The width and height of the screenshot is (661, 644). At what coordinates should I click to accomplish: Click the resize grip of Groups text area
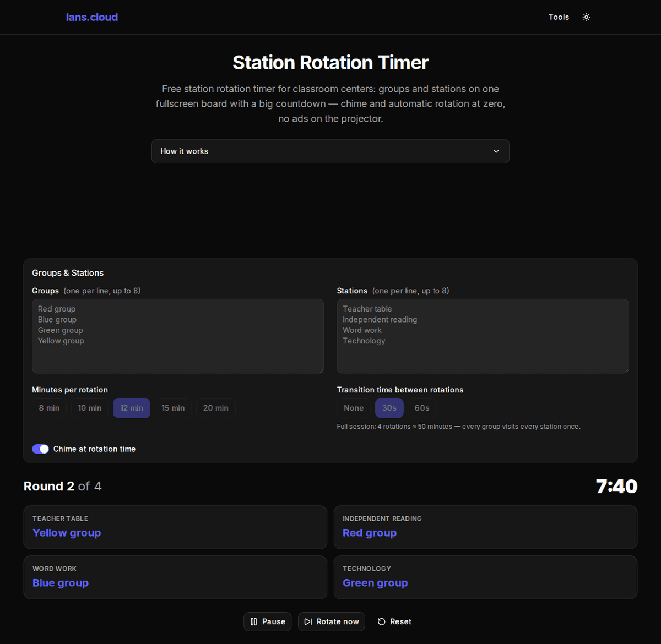tap(321, 370)
